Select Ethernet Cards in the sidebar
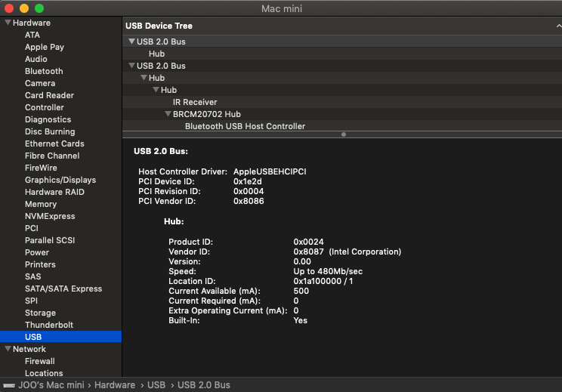 pyautogui.click(x=54, y=144)
